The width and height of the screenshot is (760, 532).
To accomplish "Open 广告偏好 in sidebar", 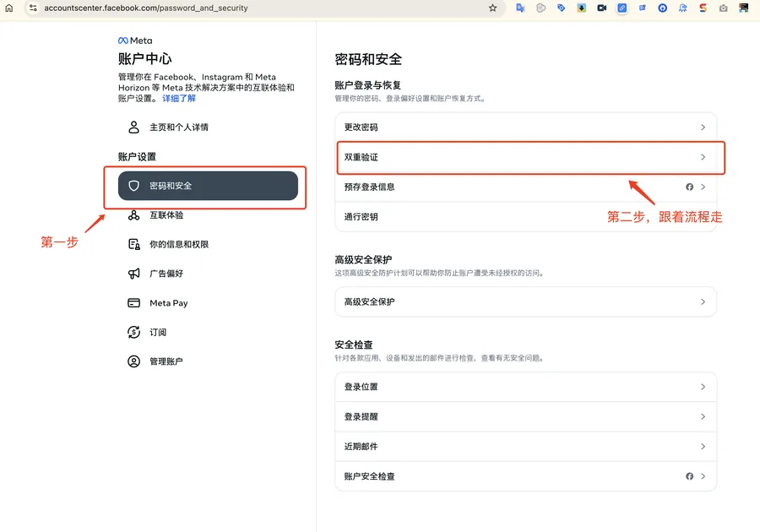I will coord(208,274).
